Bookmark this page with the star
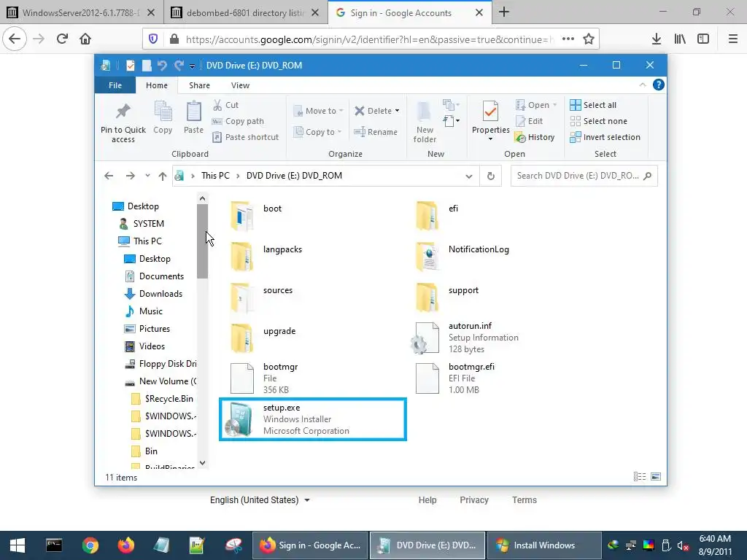The height and width of the screenshot is (560, 747). (x=589, y=39)
